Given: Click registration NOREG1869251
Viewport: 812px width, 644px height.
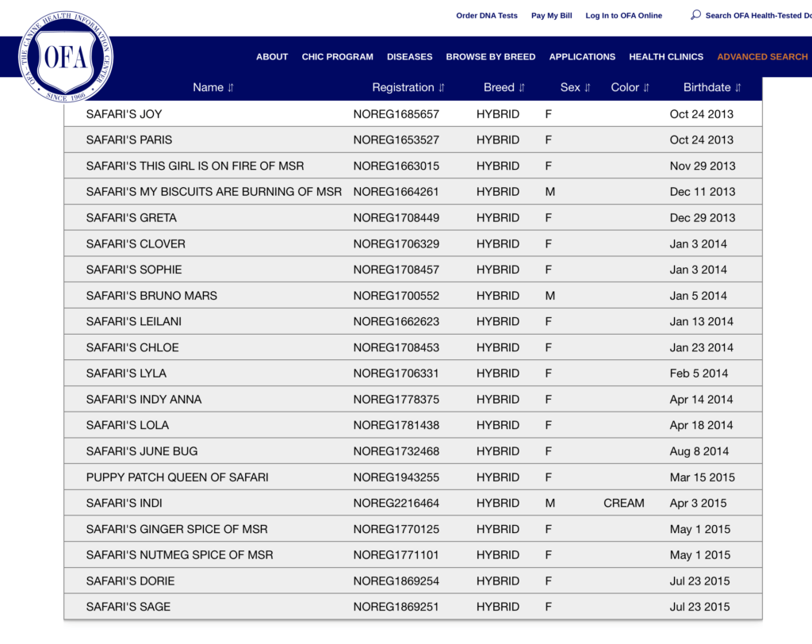Looking at the screenshot, I should pyautogui.click(x=396, y=607).
